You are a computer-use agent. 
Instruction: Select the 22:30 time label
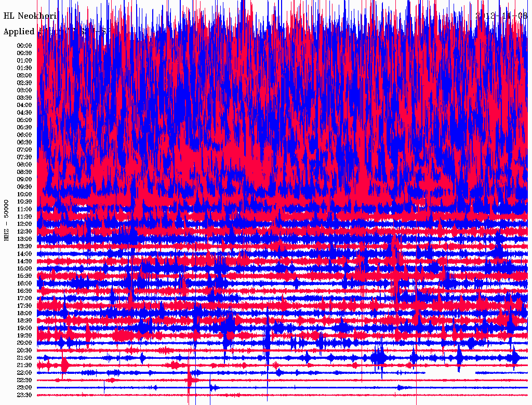pyautogui.click(x=24, y=380)
